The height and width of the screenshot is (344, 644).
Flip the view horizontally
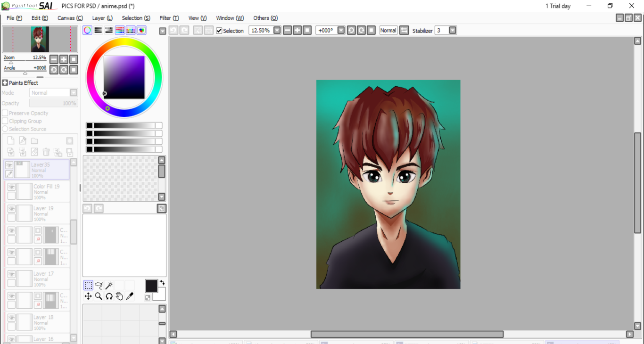point(404,30)
